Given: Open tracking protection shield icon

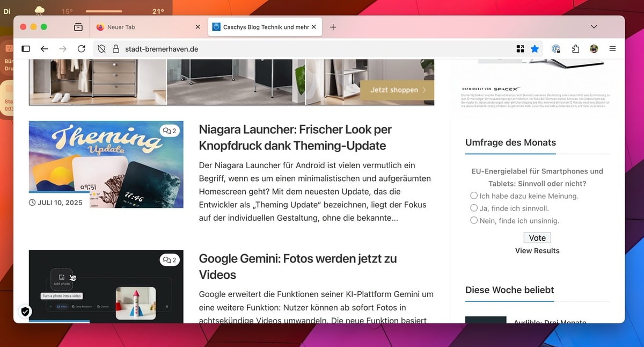Looking at the screenshot, I should point(101,49).
